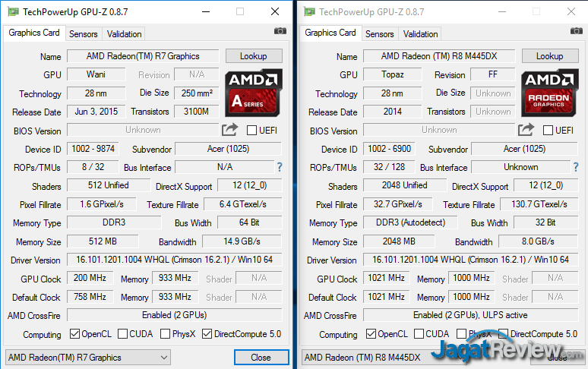Click the Close button below the DirectCompute 5.0 checkbox in the R7 window

(x=261, y=358)
